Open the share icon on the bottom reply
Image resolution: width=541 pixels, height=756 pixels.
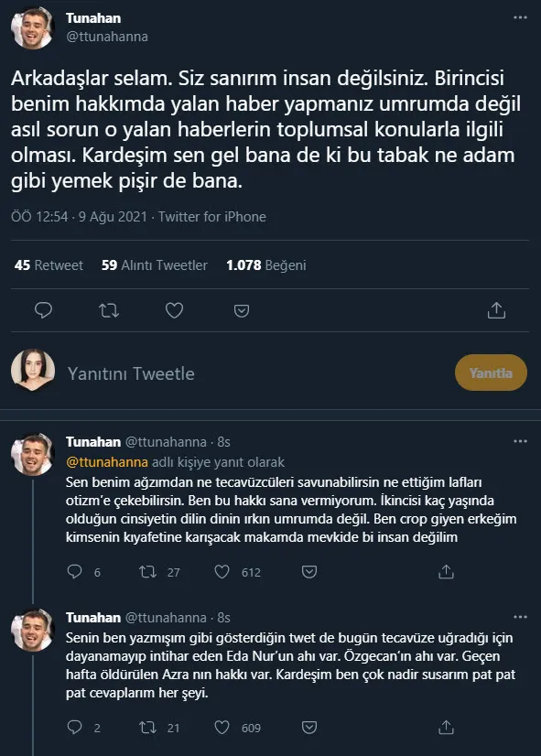pos(446,728)
